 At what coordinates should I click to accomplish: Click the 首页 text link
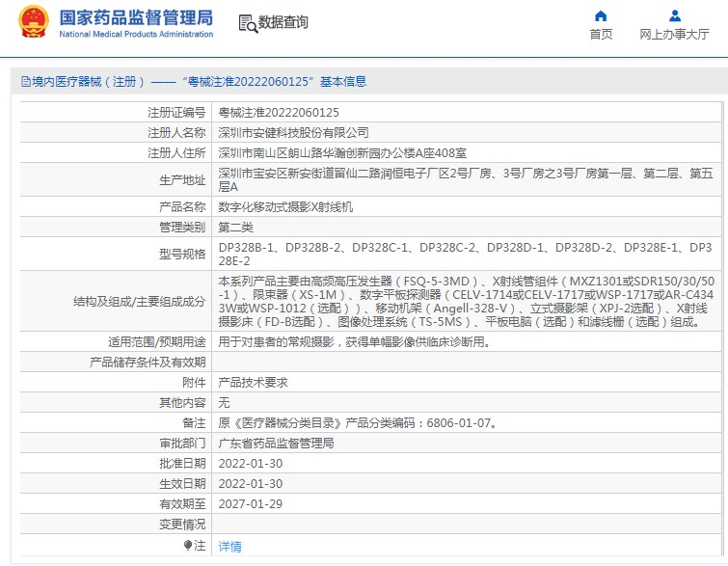coord(601,34)
